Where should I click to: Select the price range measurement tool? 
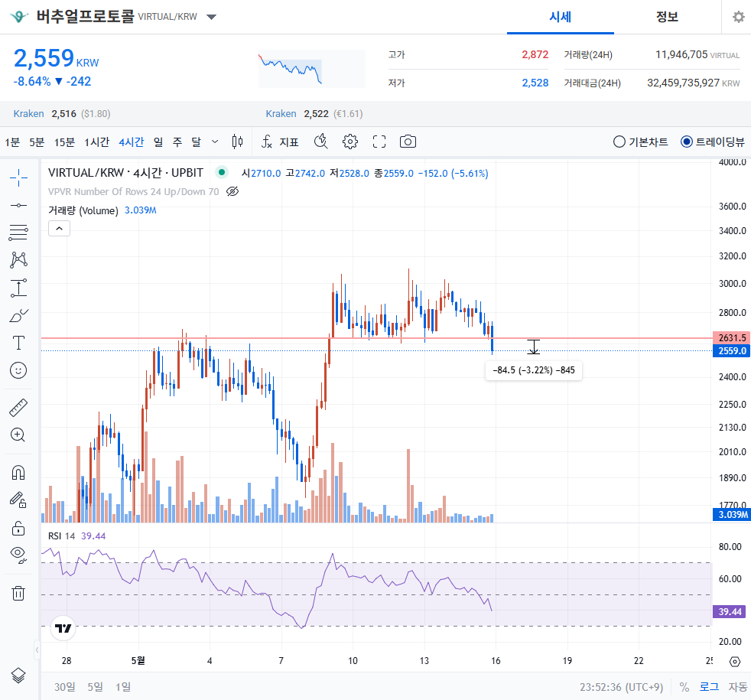click(18, 288)
